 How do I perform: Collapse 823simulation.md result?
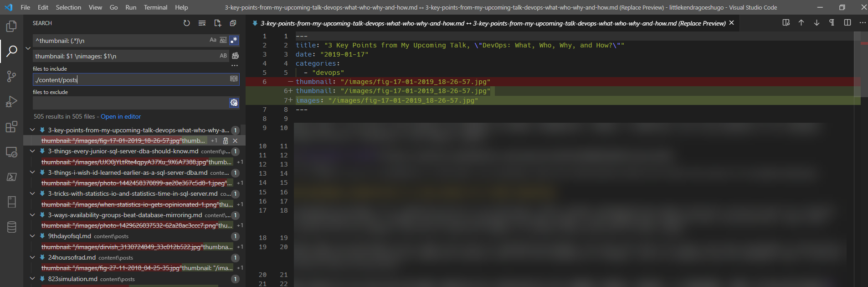tap(32, 278)
